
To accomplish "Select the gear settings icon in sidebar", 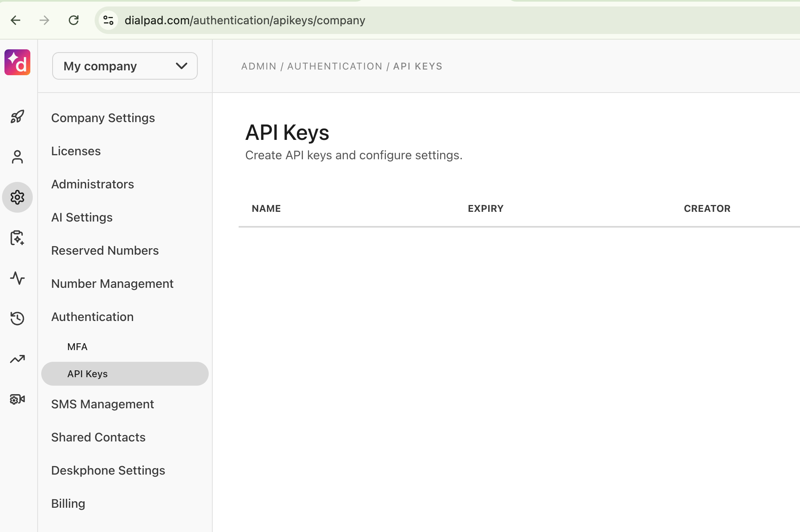I will coord(17,197).
